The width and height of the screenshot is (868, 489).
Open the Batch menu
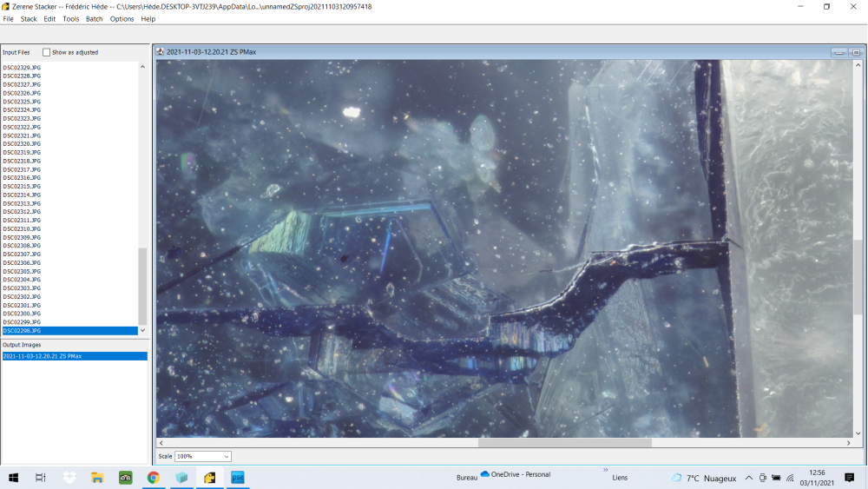[95, 18]
